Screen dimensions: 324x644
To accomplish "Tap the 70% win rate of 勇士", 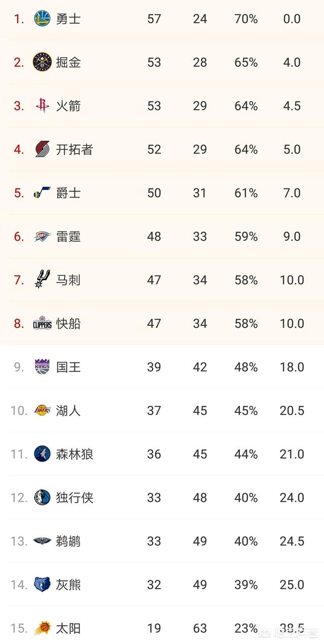I will tap(246, 19).
